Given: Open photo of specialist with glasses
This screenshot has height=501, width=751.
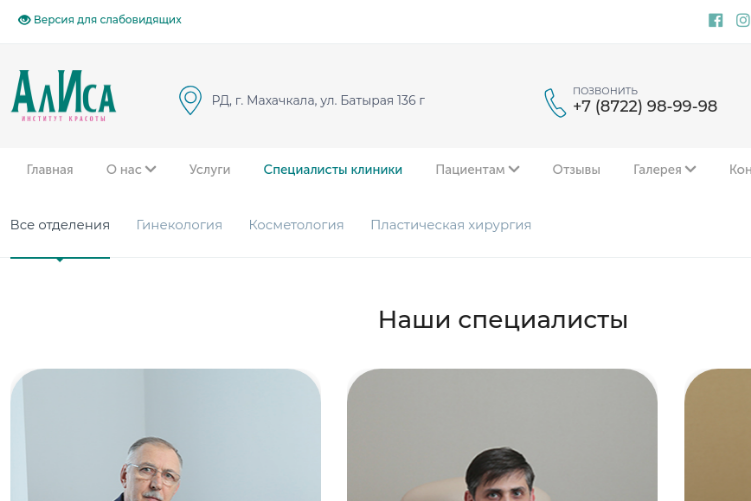Looking at the screenshot, I should (166, 435).
